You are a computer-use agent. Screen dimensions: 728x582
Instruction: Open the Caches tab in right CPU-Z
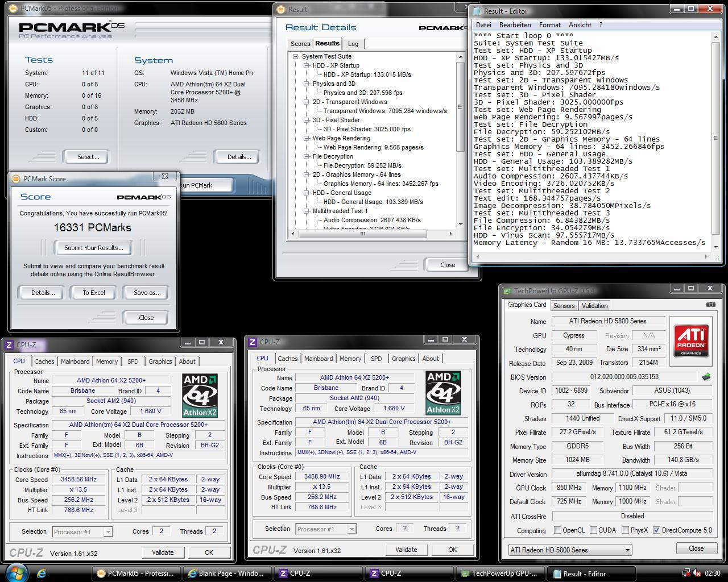(287, 359)
